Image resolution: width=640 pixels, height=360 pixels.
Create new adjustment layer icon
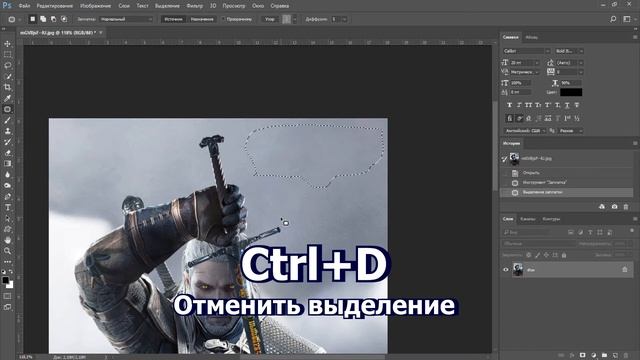[593, 356]
